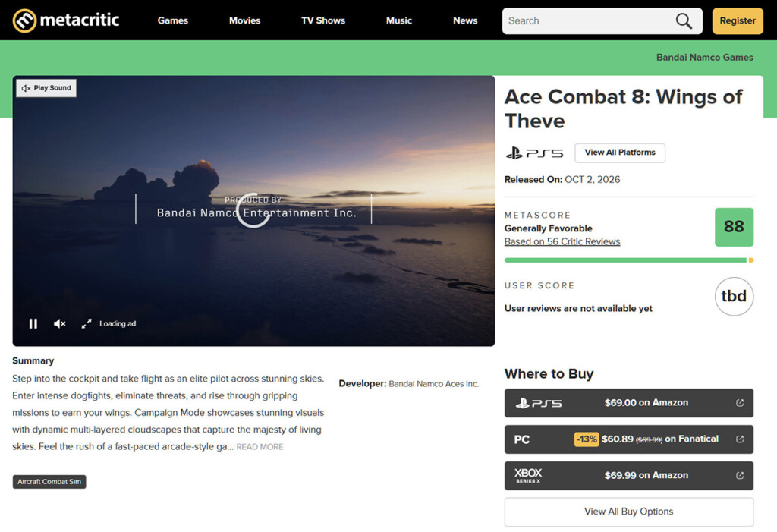Open Based on 56 Critic Reviews link
Viewport: 777px width, 532px height.
(562, 241)
